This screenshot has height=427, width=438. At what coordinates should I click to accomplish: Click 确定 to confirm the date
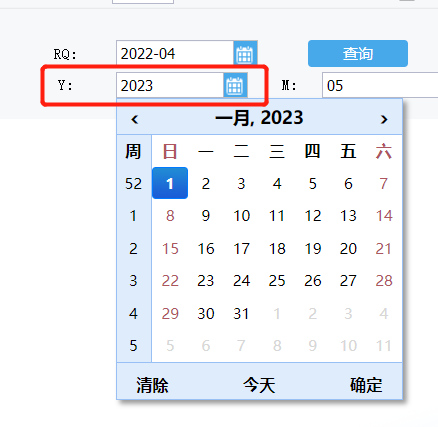coord(366,385)
